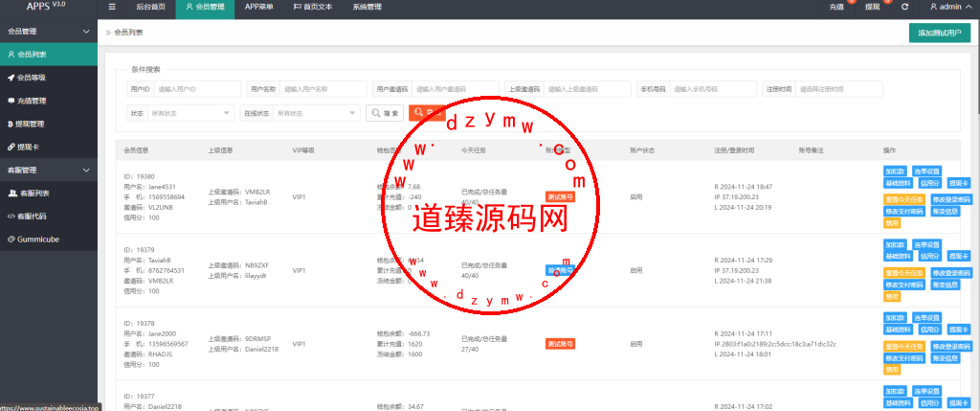
Task: Focus the 用户名称 input field
Action: [323, 89]
